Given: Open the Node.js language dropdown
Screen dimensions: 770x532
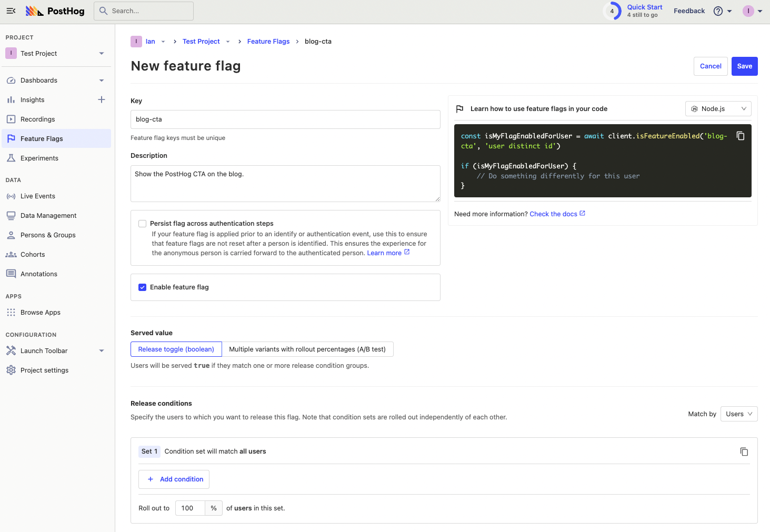Looking at the screenshot, I should coord(718,108).
